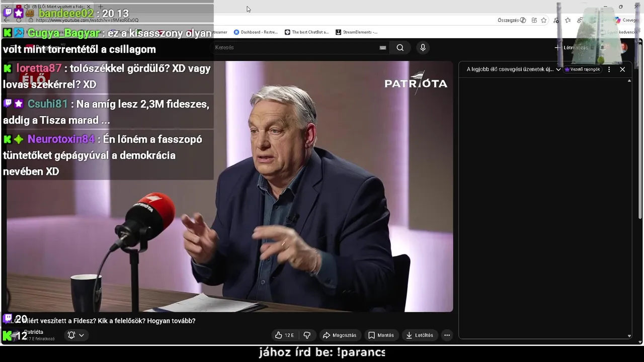Image resolution: width=644 pixels, height=362 pixels.
Task: Add the page to favorites with the star icon
Action: point(544,20)
